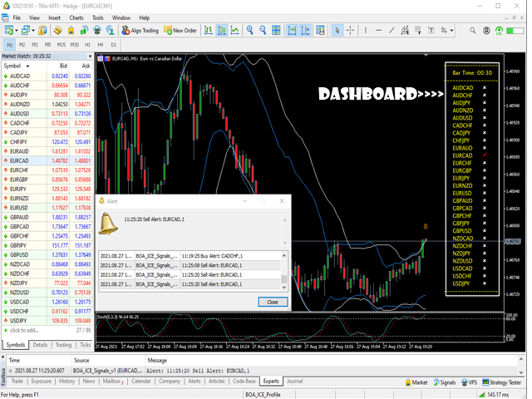
Task: Zoom in on the chart
Action: coord(249,31)
